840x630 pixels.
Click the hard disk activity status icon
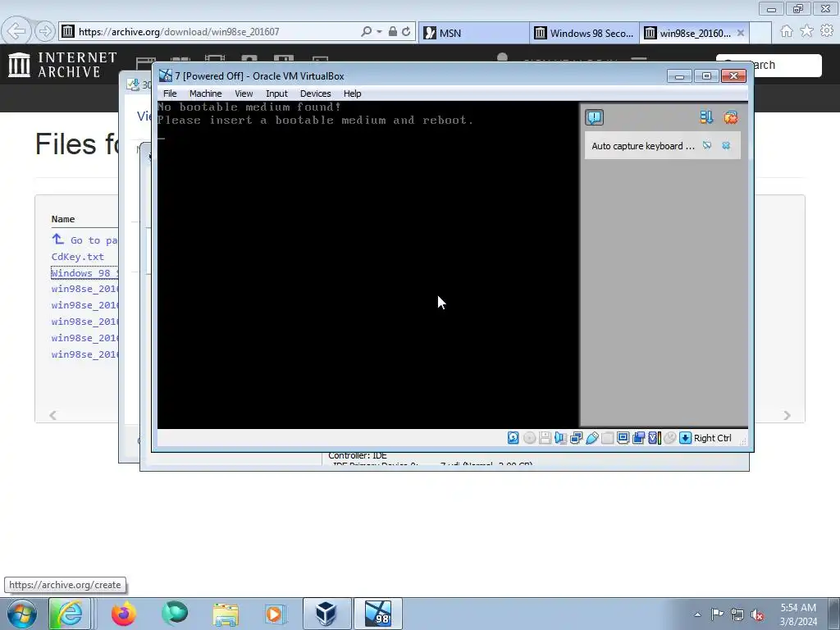coord(514,438)
